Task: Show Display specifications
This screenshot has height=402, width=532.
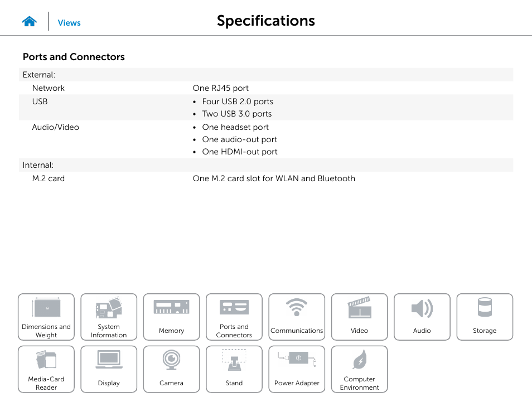Action: click(109, 369)
